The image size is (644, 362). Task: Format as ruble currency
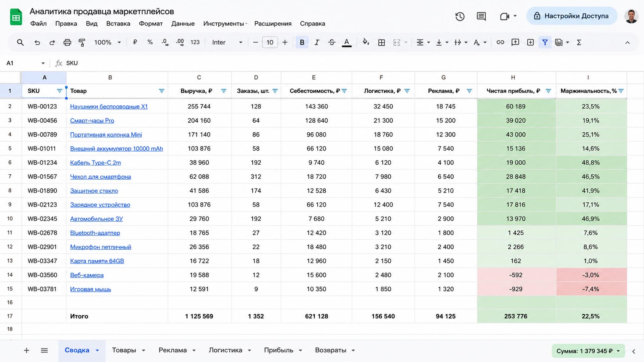tap(135, 42)
